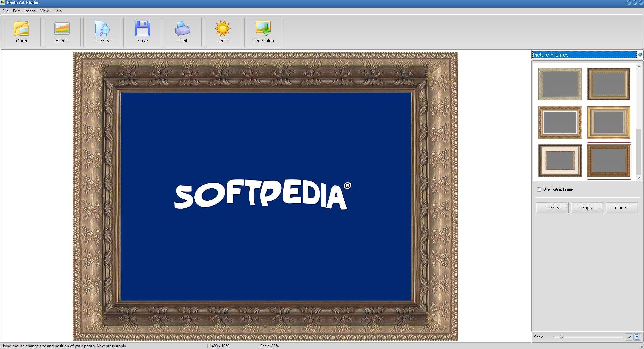Image resolution: width=644 pixels, height=349 pixels.
Task: Apply the selected picture frame
Action: pyautogui.click(x=587, y=208)
